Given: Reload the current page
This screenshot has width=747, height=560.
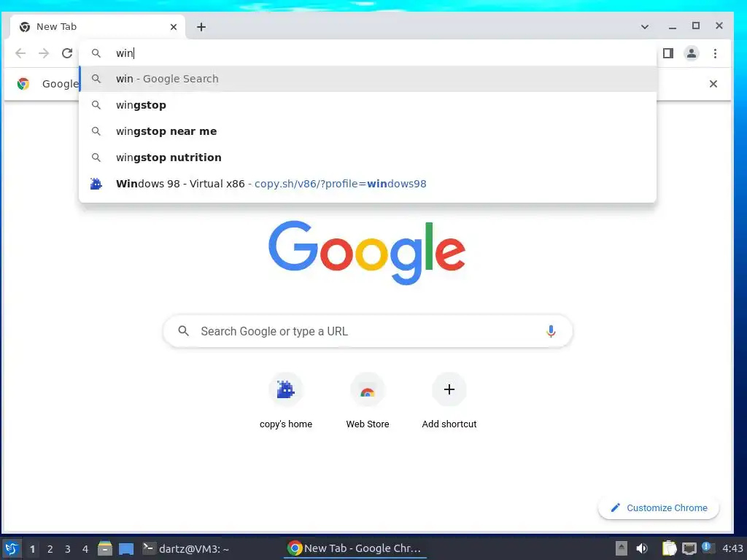Looking at the screenshot, I should click(67, 53).
